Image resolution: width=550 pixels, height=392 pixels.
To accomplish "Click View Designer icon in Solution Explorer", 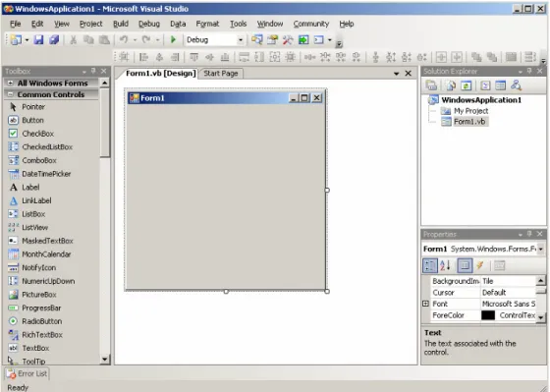I will [500, 85].
